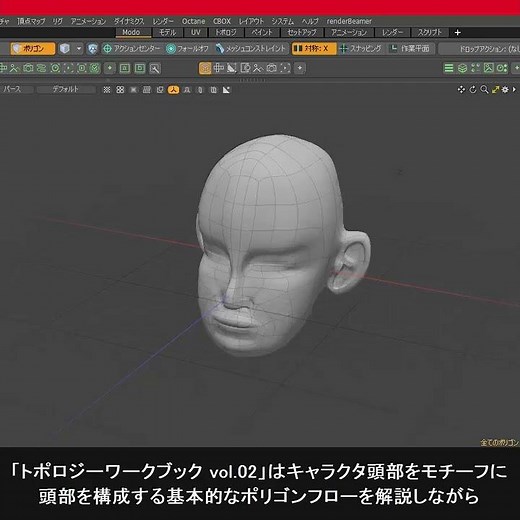The width and height of the screenshot is (520, 520).
Task: Switch to the トポロジ layout tab
Action: 226,32
